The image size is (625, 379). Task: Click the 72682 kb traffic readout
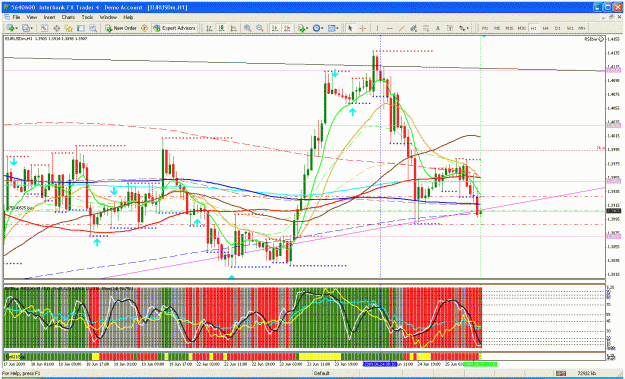[587, 373]
